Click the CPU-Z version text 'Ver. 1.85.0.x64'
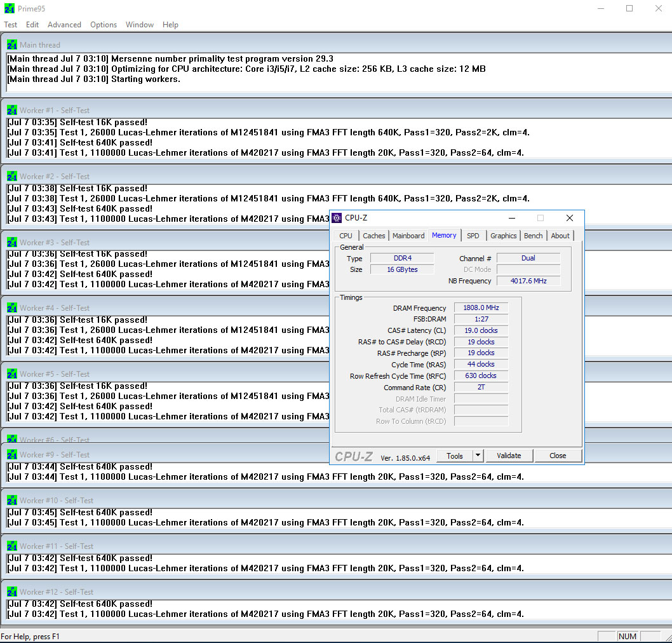 pyautogui.click(x=405, y=458)
